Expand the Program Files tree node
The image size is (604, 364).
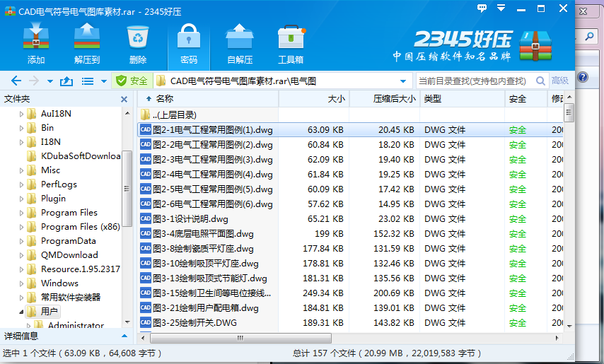21,213
